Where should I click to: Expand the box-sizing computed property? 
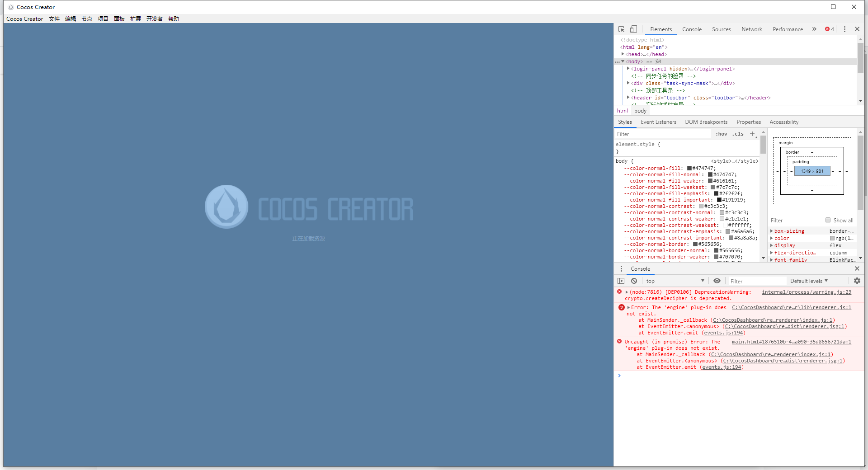772,231
